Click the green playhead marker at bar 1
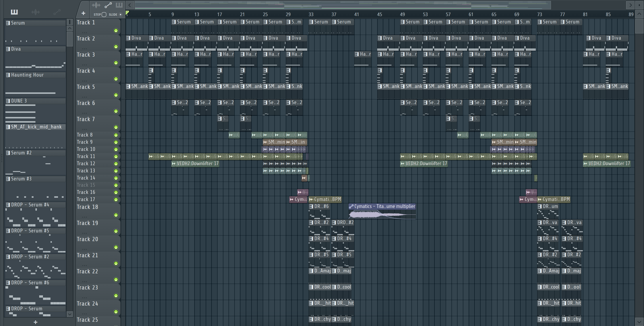The image size is (644, 326). pos(127,13)
